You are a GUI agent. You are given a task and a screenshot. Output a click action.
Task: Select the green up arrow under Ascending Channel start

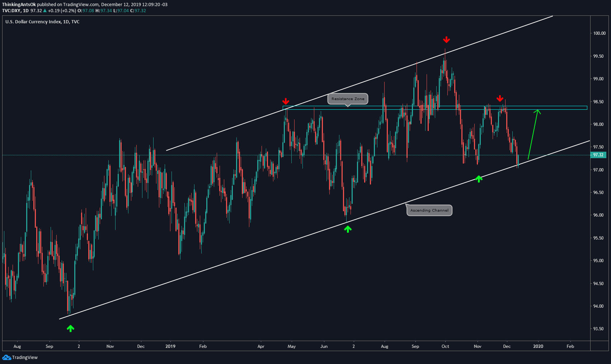pos(70,328)
